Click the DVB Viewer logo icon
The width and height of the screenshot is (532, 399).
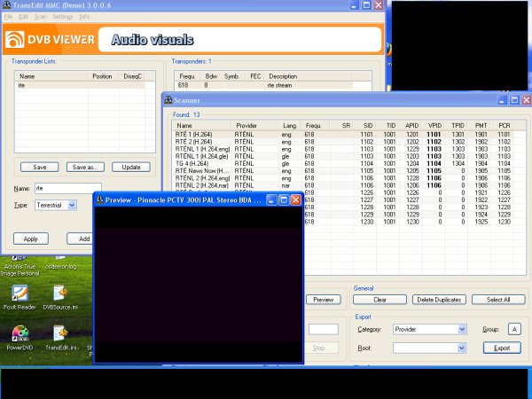[14, 39]
